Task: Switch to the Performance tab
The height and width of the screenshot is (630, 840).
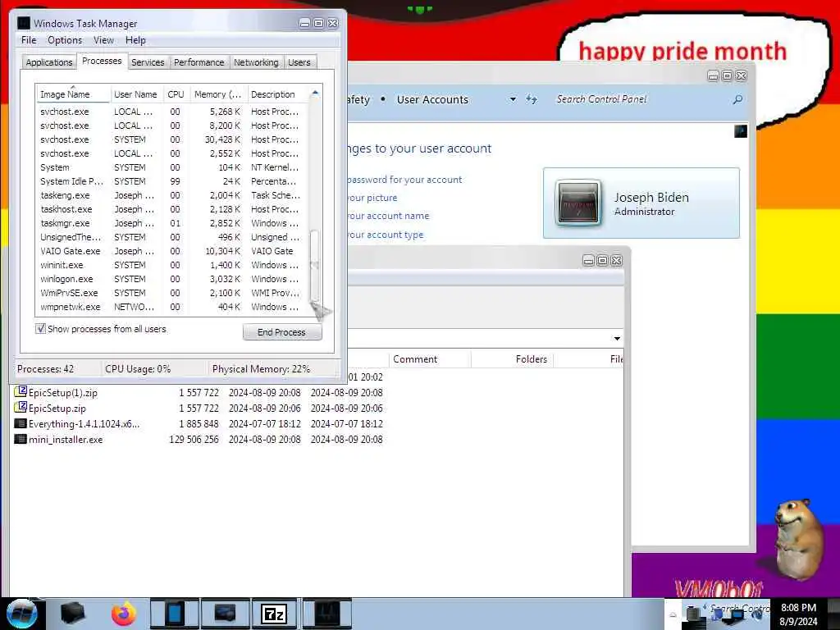Action: (199, 62)
